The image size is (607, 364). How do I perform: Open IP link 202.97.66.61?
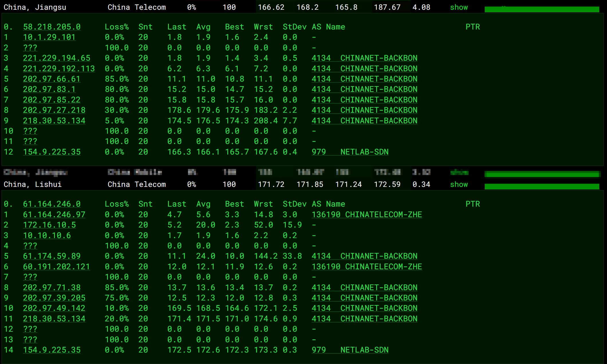pos(52,79)
